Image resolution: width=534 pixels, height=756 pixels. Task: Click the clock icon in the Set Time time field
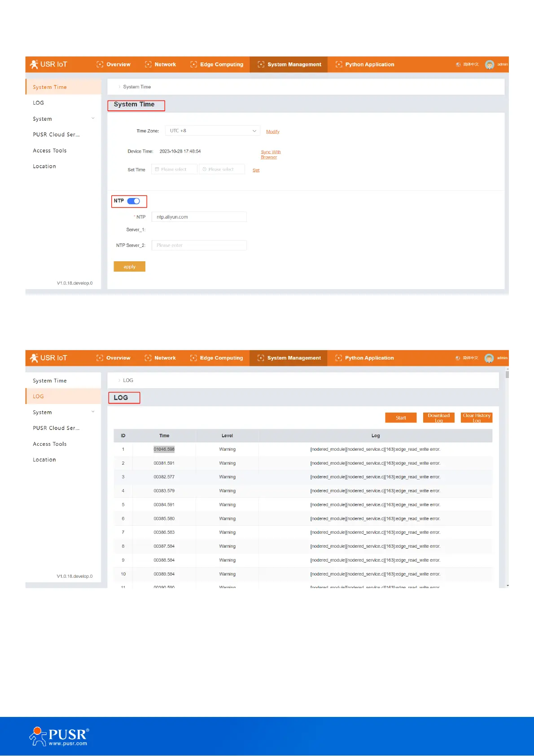point(205,169)
